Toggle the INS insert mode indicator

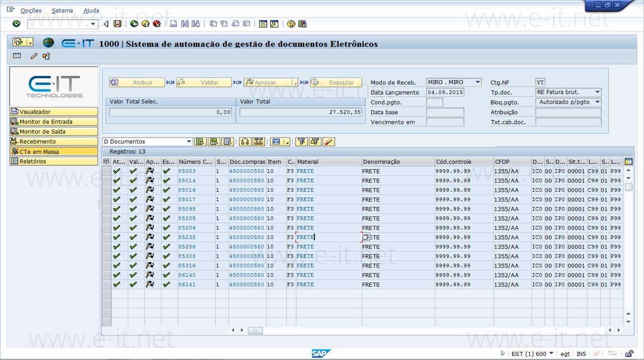click(x=581, y=354)
